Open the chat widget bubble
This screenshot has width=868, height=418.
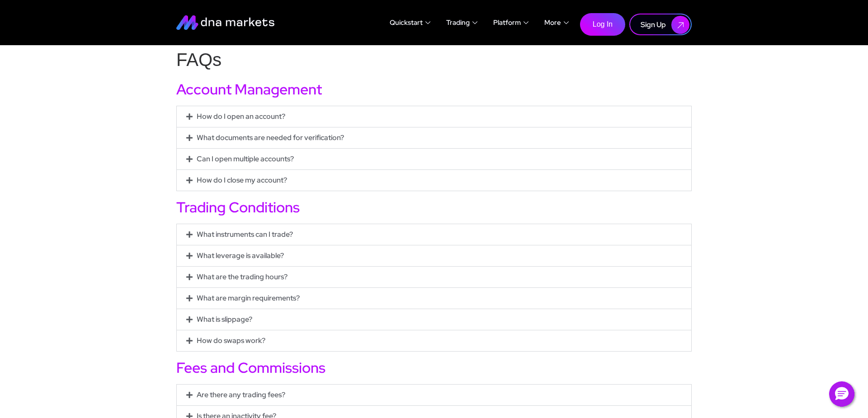coord(841,394)
